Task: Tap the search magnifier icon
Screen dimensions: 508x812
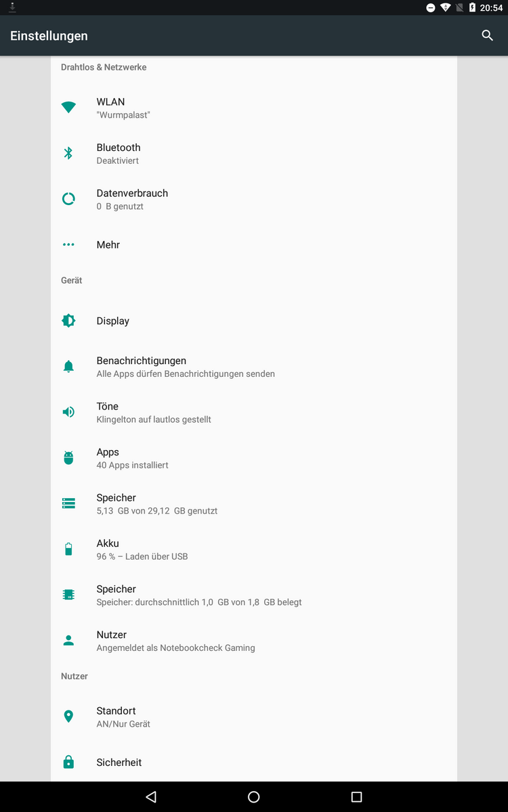Action: click(487, 35)
